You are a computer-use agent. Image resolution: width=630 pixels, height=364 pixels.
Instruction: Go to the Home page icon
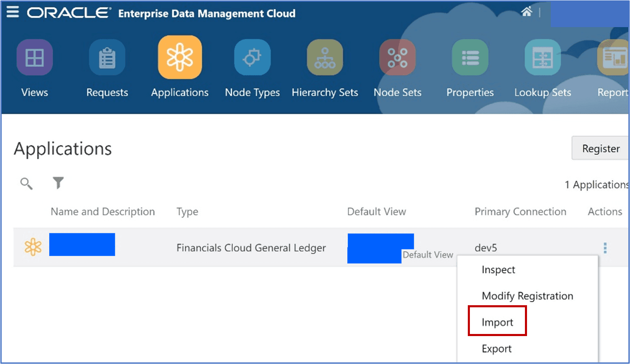[x=527, y=12]
